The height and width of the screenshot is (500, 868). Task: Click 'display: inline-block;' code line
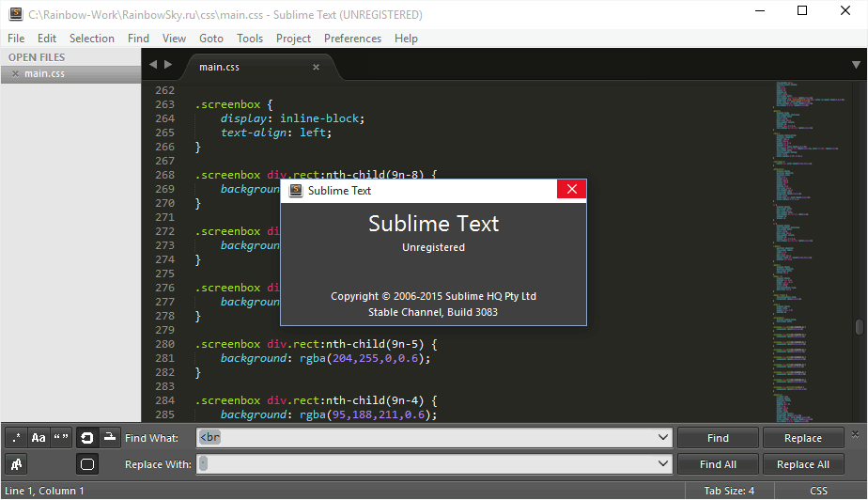(x=292, y=118)
